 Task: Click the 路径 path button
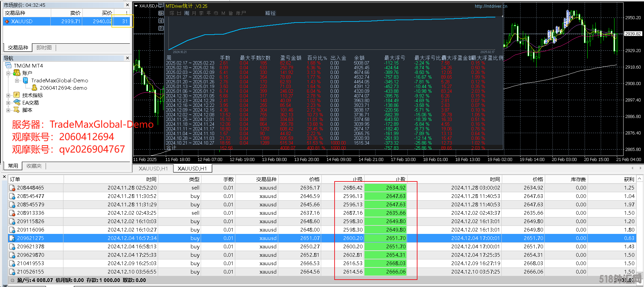[270, 13]
